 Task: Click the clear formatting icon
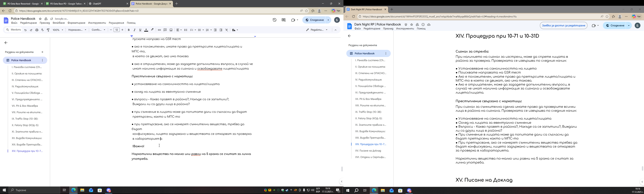[x=227, y=30]
